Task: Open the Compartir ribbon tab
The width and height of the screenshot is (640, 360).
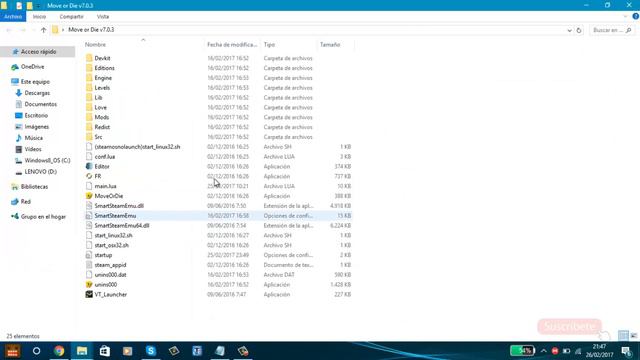Action: pyautogui.click(x=71, y=17)
